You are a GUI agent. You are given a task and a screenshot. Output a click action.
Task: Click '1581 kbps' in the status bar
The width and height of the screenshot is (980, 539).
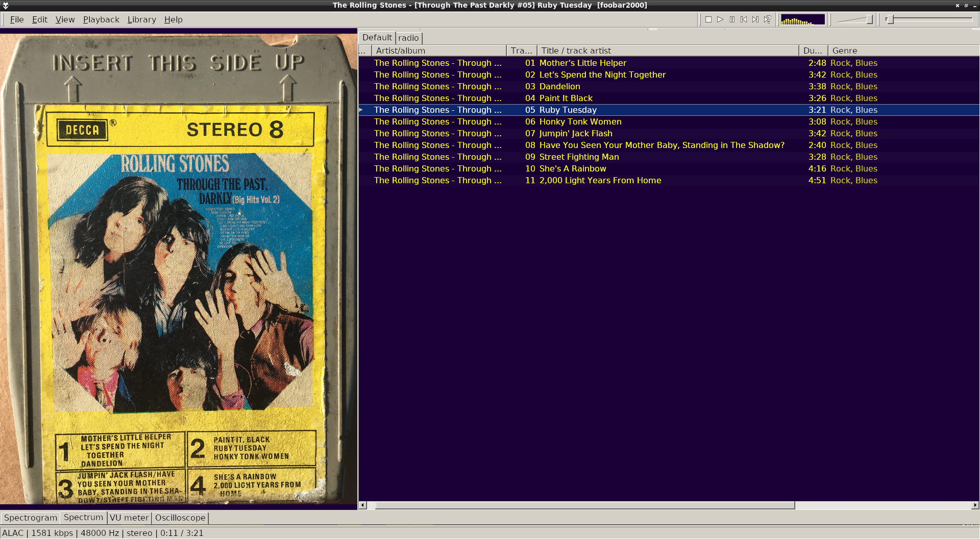pyautogui.click(x=52, y=533)
